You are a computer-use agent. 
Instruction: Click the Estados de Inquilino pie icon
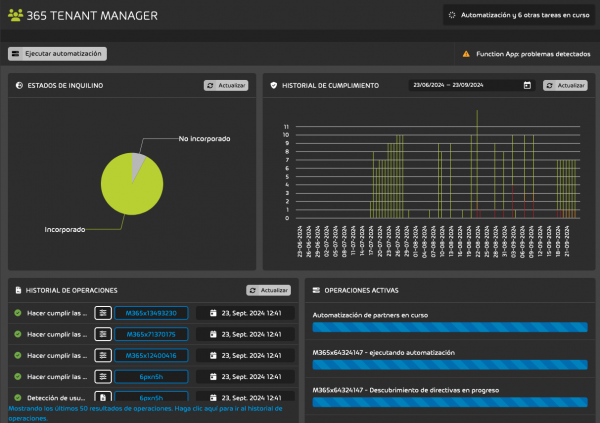pyautogui.click(x=19, y=85)
